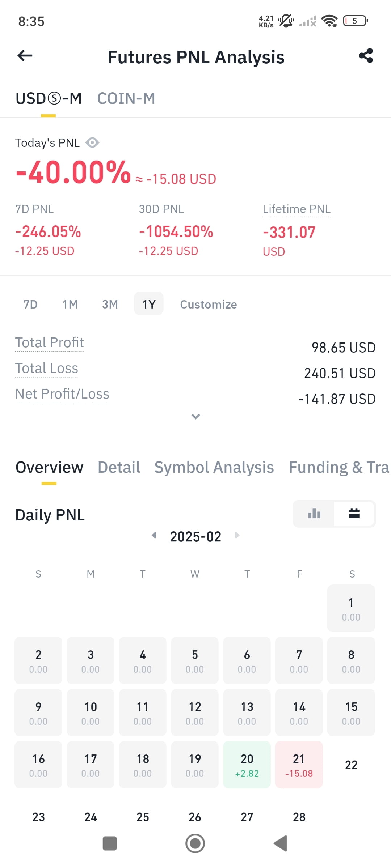Image resolution: width=391 pixels, height=868 pixels.
Task: Tap Android home navigation button
Action: click(195, 843)
